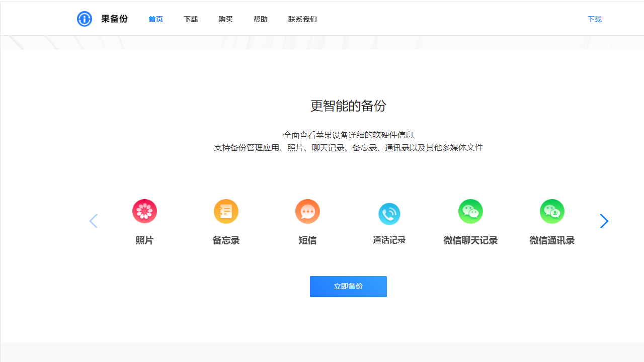Screen dimensions: 644x362
Task: Click the top-right 下载 link
Action: (x=594, y=19)
